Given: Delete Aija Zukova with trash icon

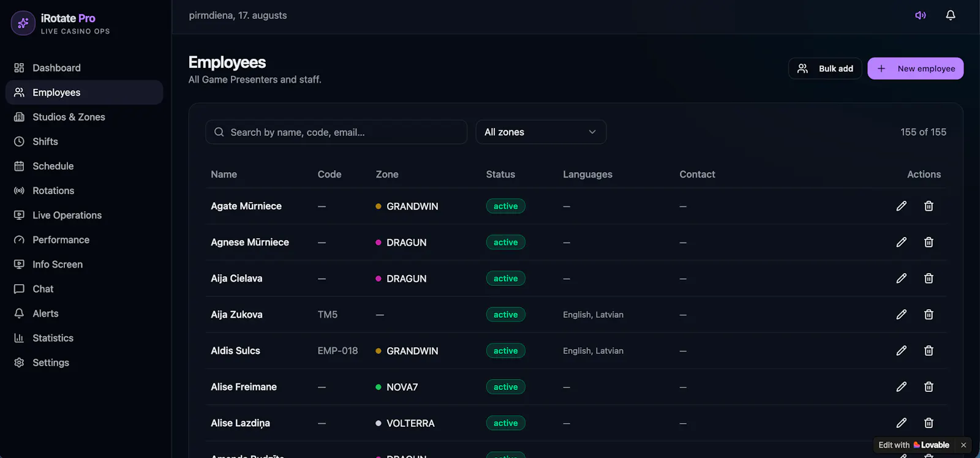Looking at the screenshot, I should pos(929,315).
